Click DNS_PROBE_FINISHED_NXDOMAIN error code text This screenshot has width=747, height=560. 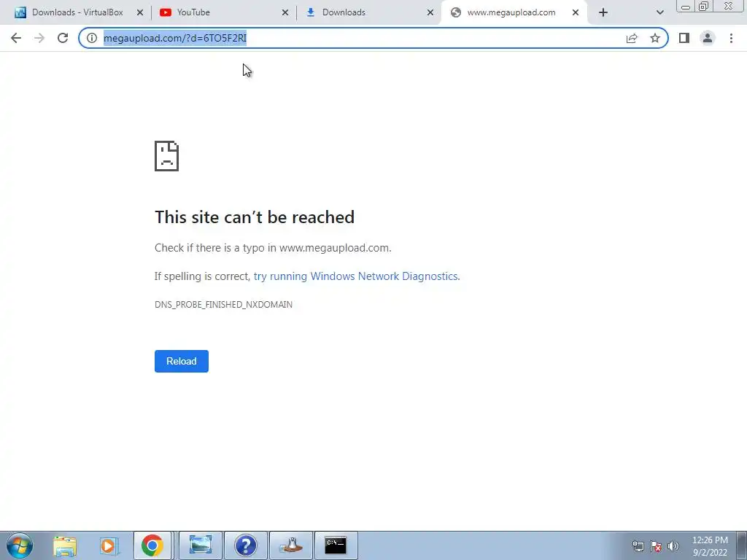pyautogui.click(x=223, y=304)
